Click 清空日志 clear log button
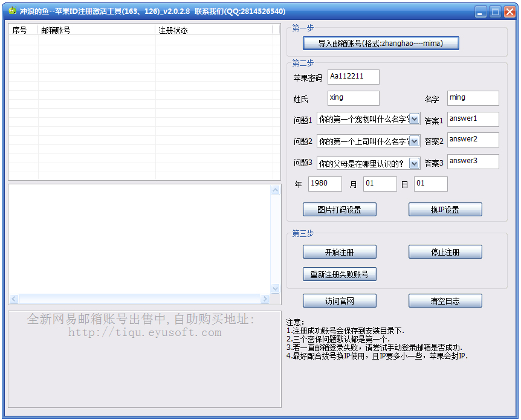521x420 pixels. (x=445, y=301)
